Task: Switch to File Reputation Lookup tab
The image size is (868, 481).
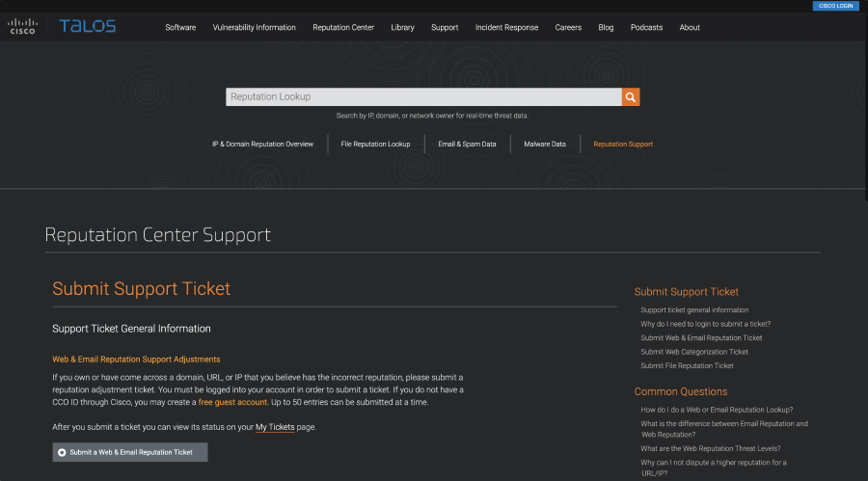Action: 375,144
